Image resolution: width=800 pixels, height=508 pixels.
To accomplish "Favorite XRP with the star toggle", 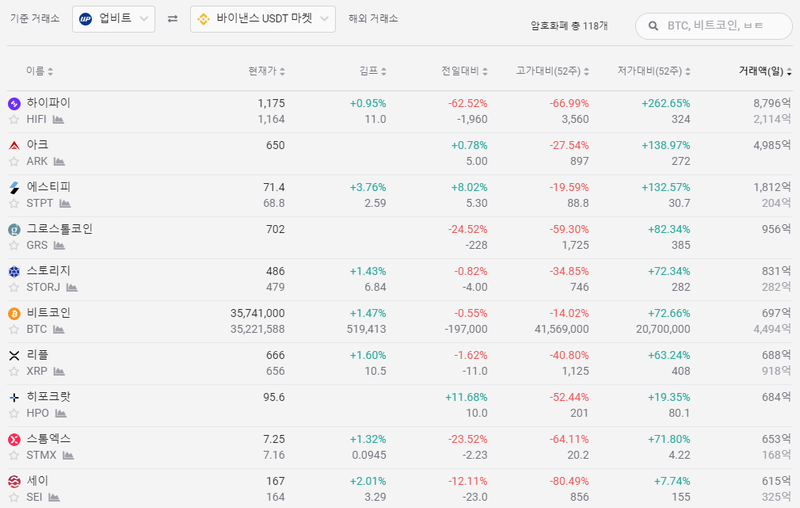I will tap(14, 371).
